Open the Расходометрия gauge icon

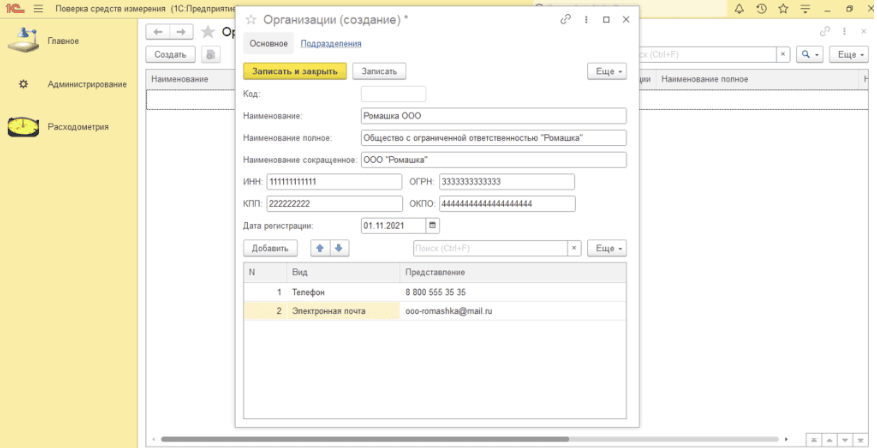click(x=23, y=127)
